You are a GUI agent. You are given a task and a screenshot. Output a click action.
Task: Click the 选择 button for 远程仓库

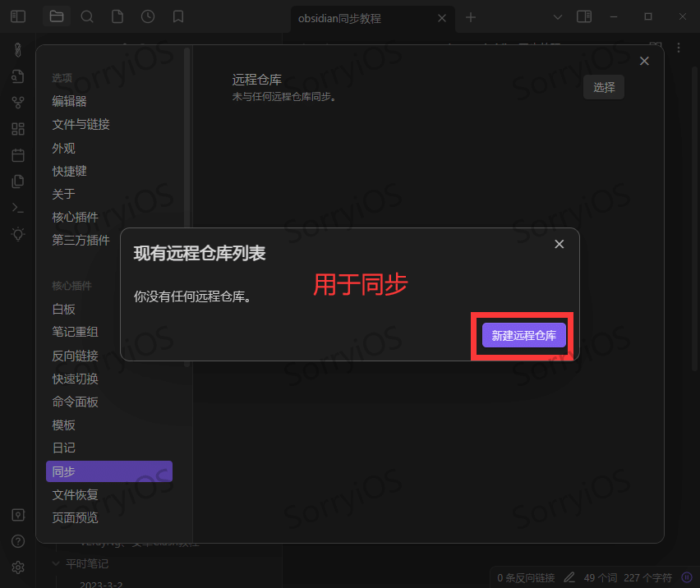[603, 86]
